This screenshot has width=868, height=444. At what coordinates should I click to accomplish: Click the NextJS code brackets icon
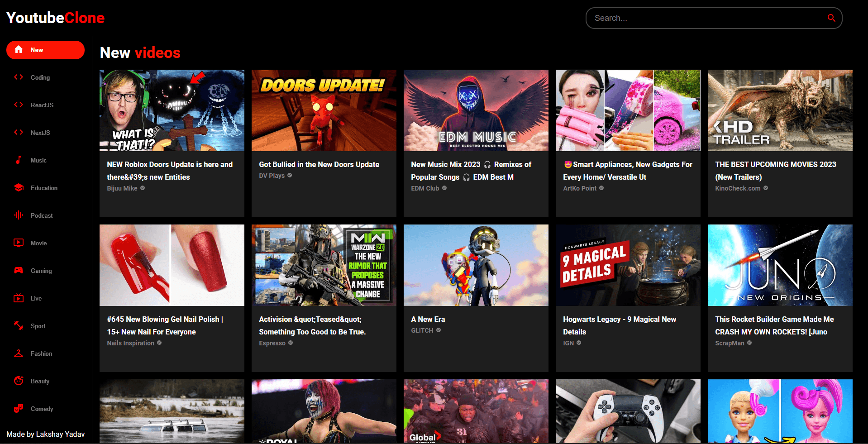coord(19,133)
